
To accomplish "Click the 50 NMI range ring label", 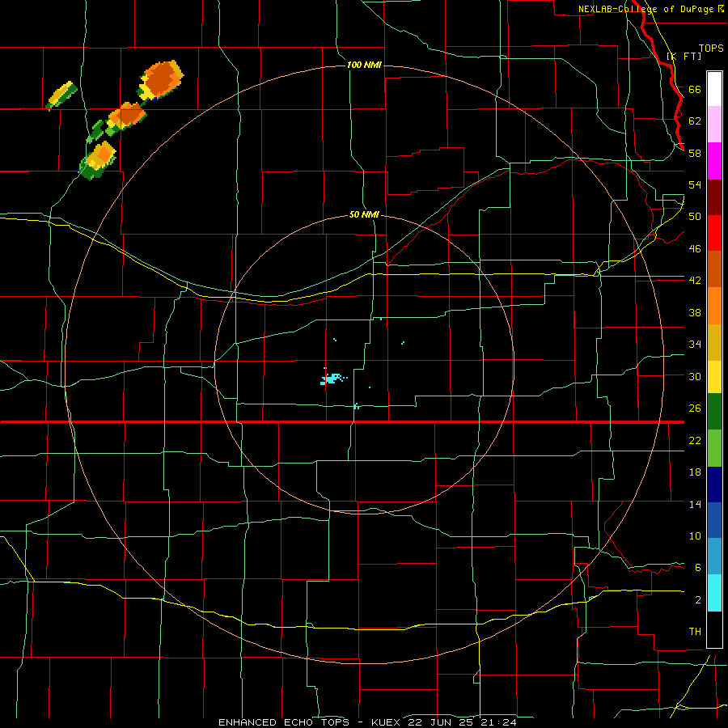I will pyautogui.click(x=365, y=215).
